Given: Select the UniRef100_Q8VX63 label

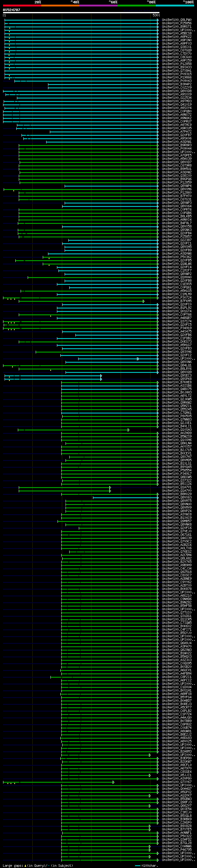Looking at the screenshot, I should (176, 498).
